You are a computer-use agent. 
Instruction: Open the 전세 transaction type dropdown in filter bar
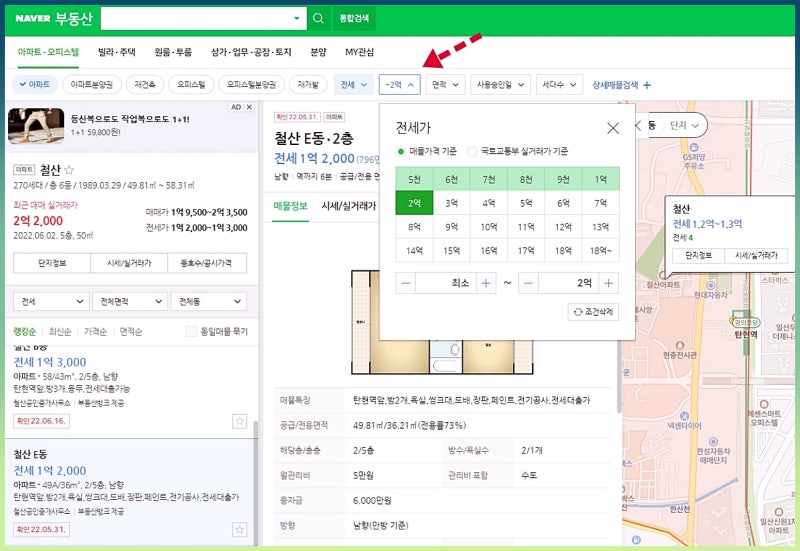pos(354,85)
